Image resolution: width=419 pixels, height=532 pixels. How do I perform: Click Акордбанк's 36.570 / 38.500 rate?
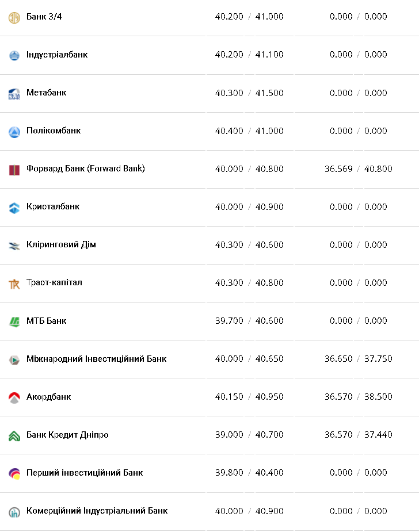(358, 397)
